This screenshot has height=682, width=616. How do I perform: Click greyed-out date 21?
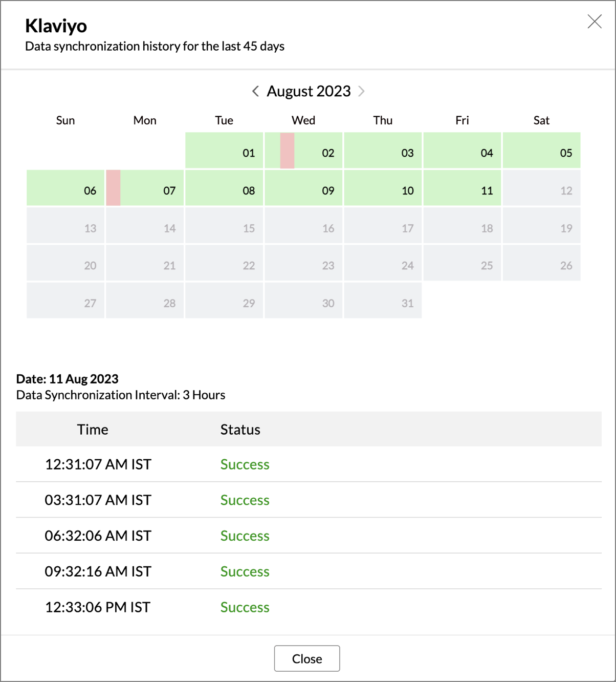(145, 263)
